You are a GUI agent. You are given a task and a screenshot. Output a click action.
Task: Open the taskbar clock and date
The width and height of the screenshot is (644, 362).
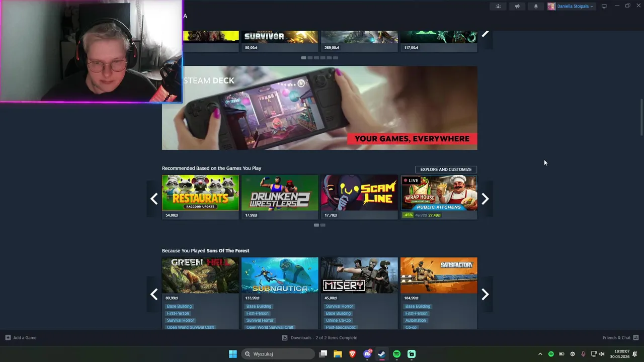click(x=619, y=354)
